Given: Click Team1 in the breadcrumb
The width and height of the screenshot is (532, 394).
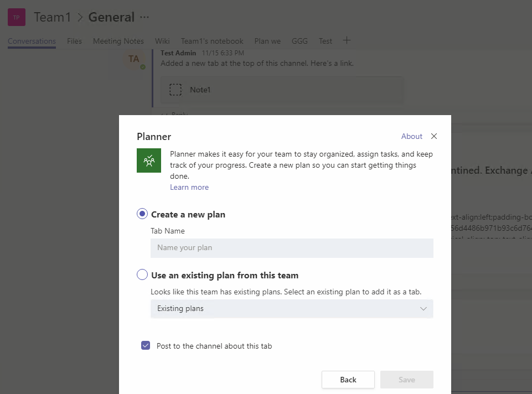Looking at the screenshot, I should pyautogui.click(x=53, y=17).
